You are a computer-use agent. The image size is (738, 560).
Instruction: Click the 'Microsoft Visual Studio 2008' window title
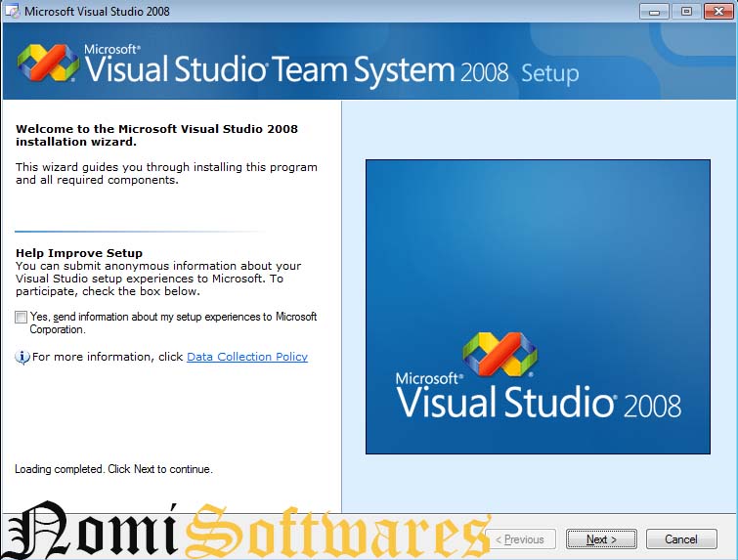coord(97,12)
